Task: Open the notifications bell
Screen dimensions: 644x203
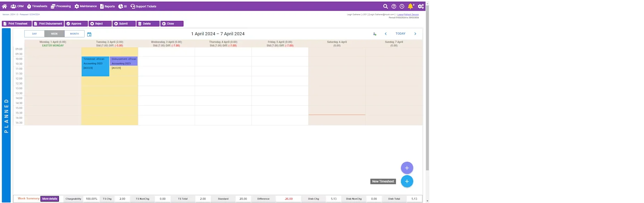Action: (x=410, y=6)
